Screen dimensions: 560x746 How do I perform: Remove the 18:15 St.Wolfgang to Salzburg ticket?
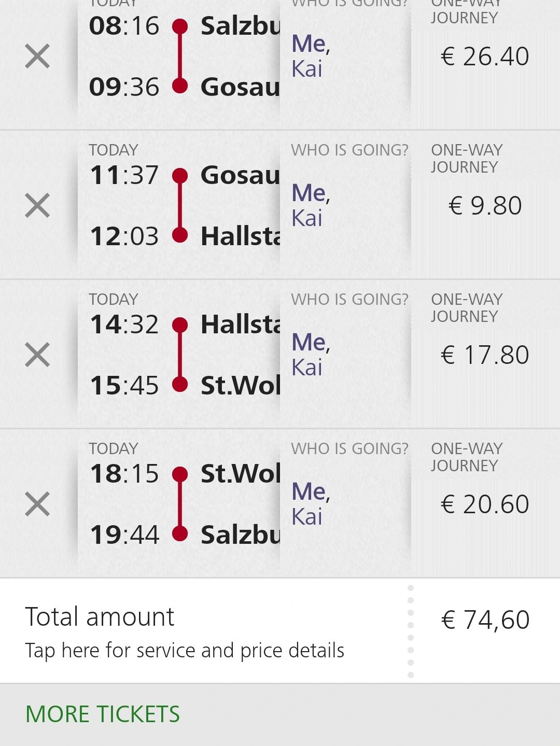(x=37, y=504)
